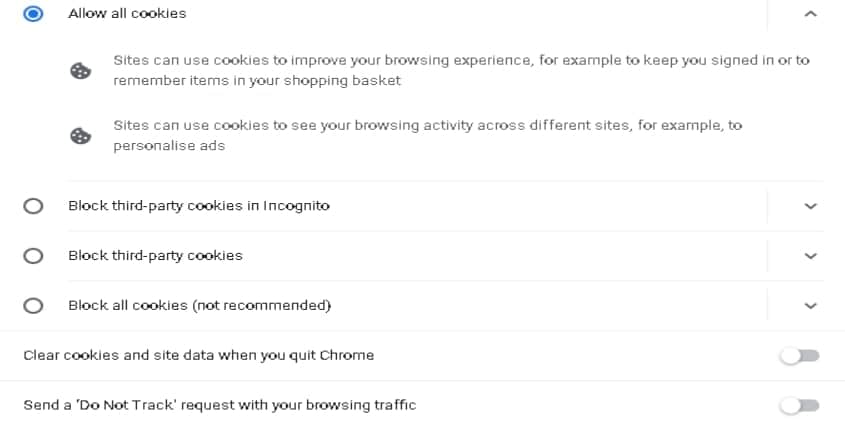Collapse the Allow all cookies section chevron

click(811, 14)
